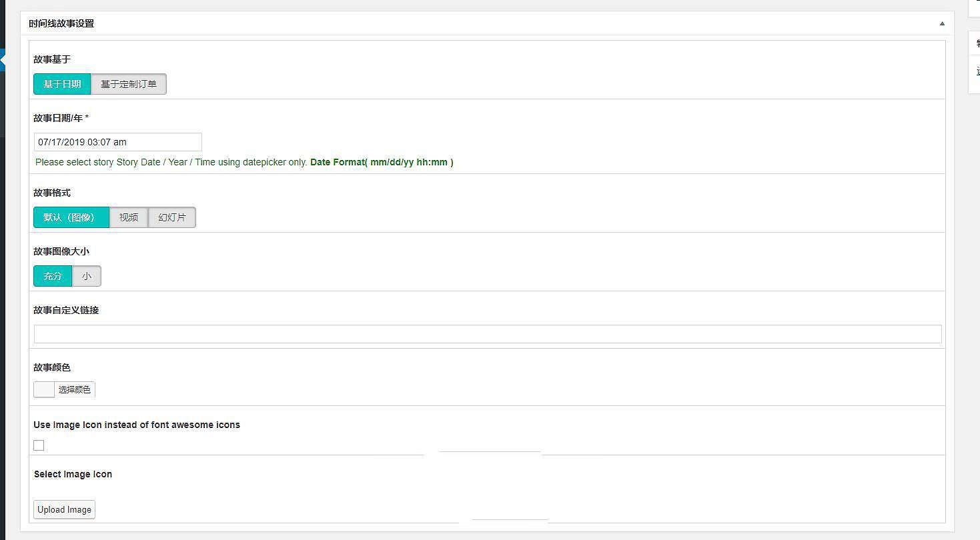The width and height of the screenshot is (980, 540).
Task: Focus the 故事自定义链接 text field
Action: click(487, 334)
